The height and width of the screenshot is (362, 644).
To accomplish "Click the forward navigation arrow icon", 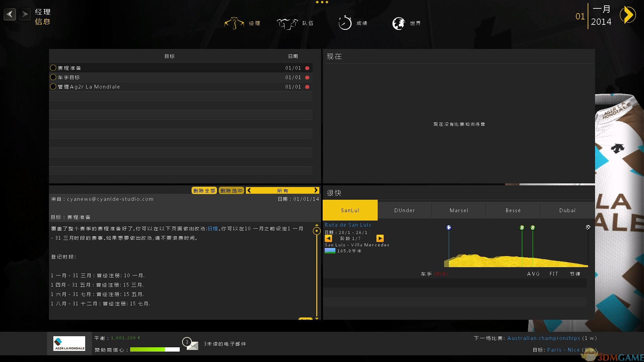I will [x=24, y=14].
